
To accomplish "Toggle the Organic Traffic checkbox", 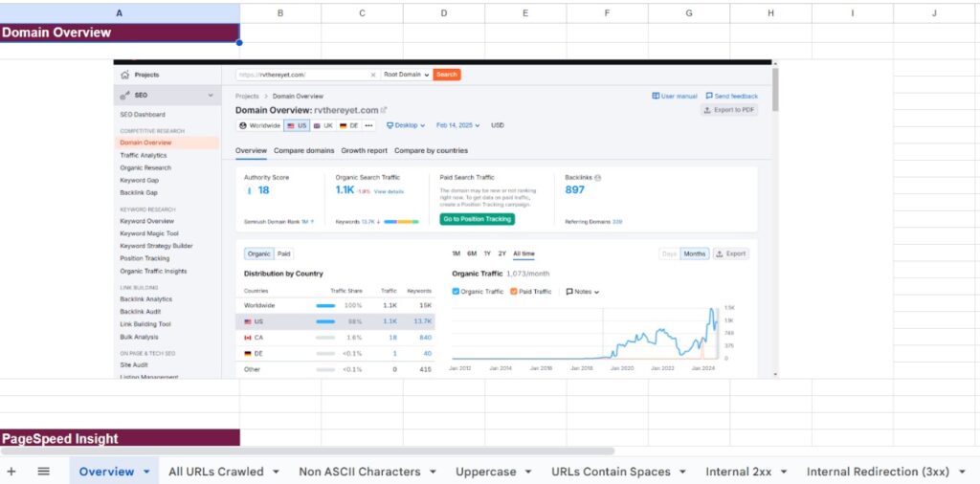I will point(456,292).
